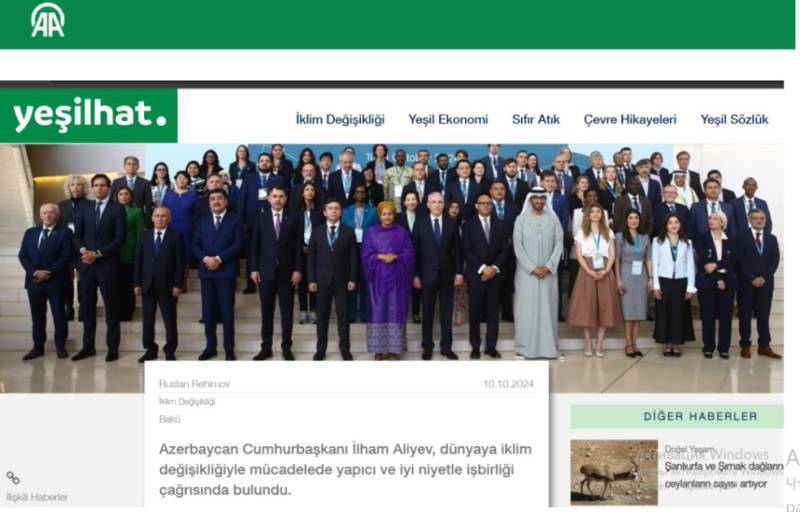The width and height of the screenshot is (800, 512).
Task: Open the Çevre Hikayeleri section
Action: (630, 119)
